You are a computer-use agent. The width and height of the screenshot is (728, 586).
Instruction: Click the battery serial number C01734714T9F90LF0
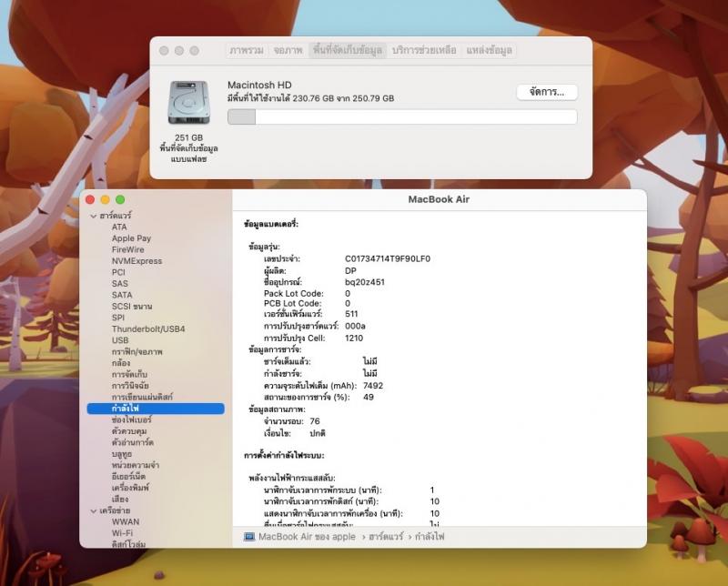388,259
